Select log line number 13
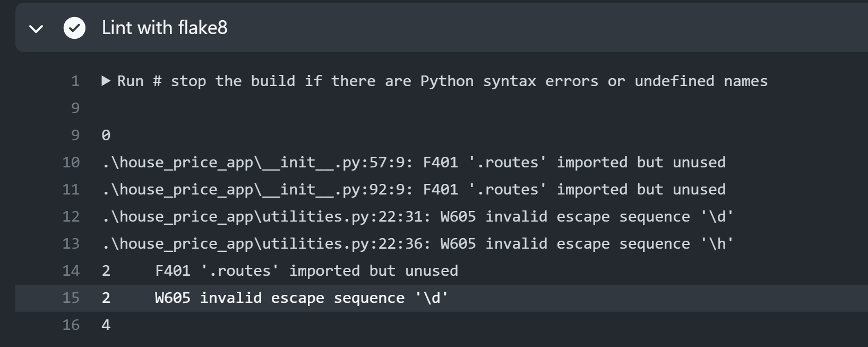 pyautogui.click(x=71, y=244)
